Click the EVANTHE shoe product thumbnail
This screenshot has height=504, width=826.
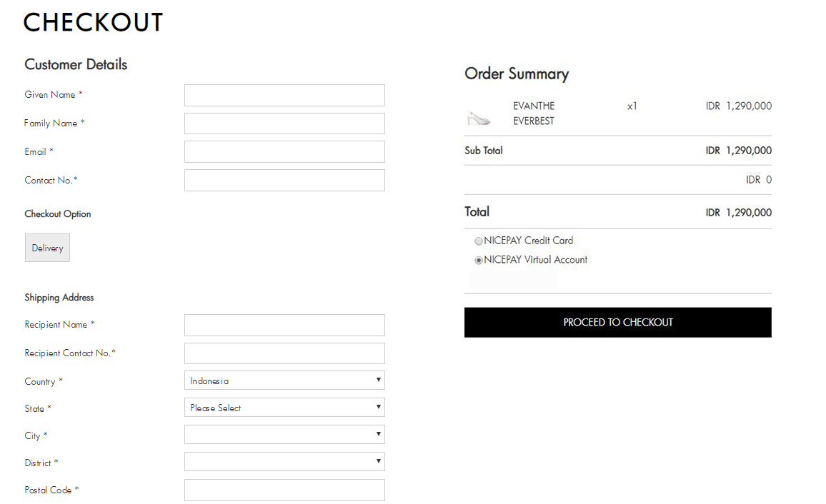(478, 119)
